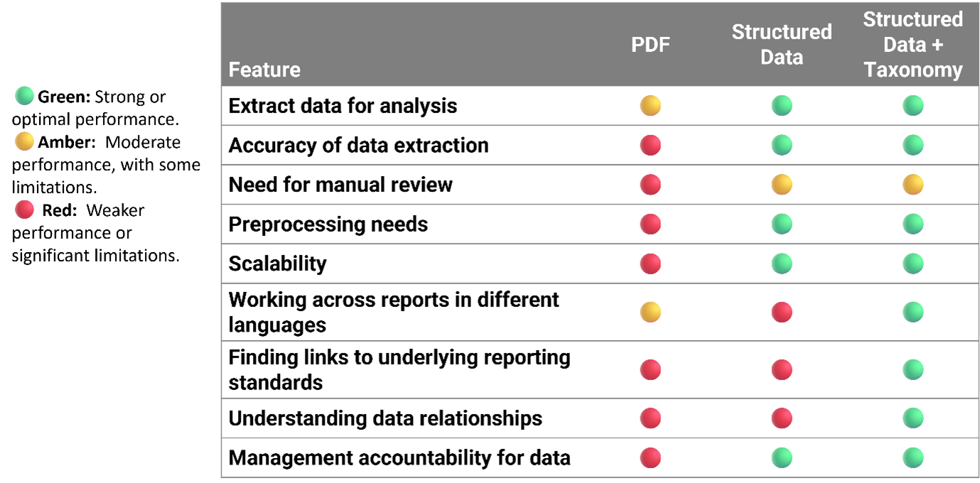This screenshot has height=483, width=980.
Task: Click the yellow Taxonomy dot in manual review row
Action: pos(913,185)
